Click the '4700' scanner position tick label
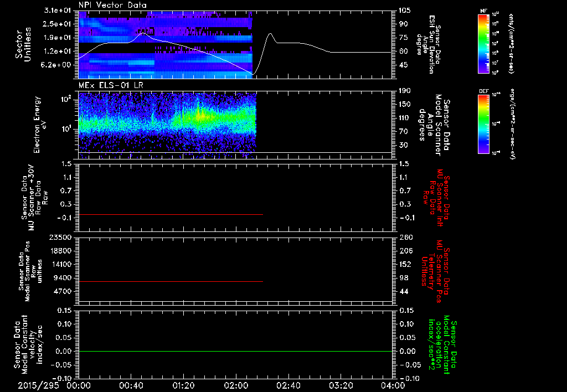The image size is (567, 392). (62, 291)
